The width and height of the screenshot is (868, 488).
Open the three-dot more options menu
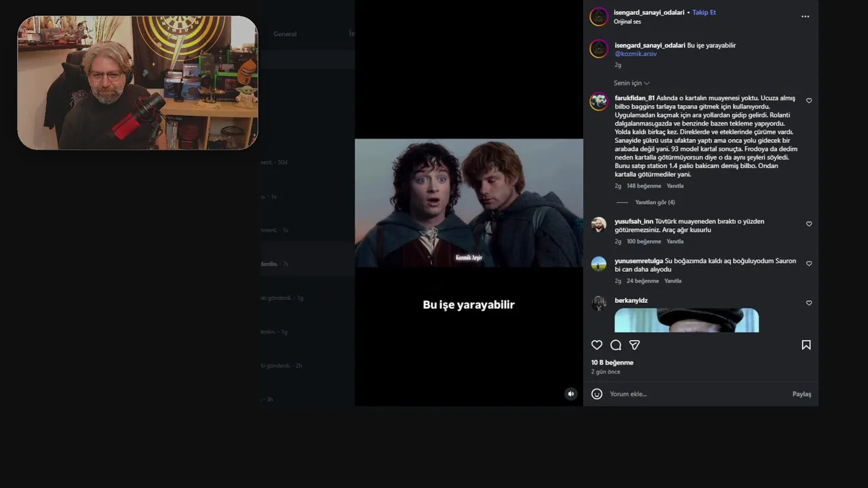coord(805,16)
